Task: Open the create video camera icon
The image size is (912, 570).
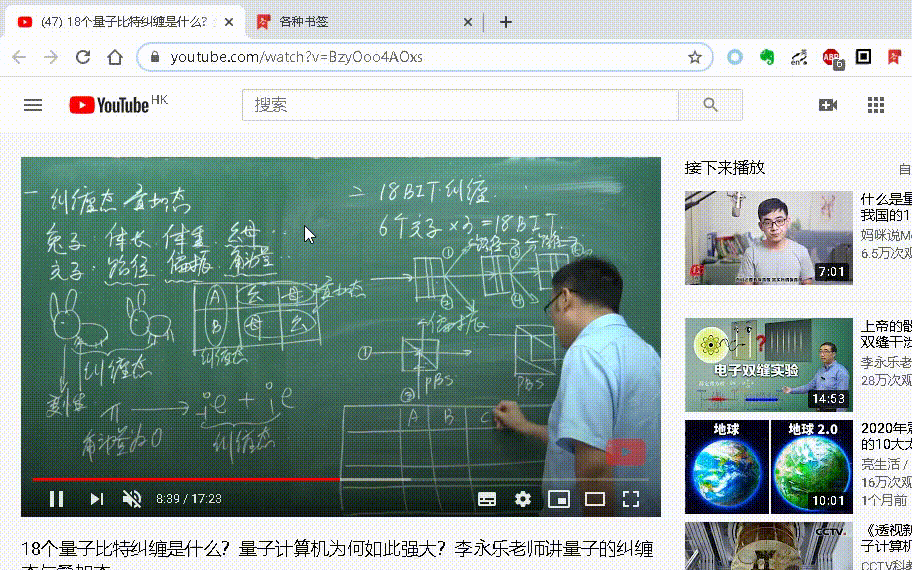Action: click(828, 105)
